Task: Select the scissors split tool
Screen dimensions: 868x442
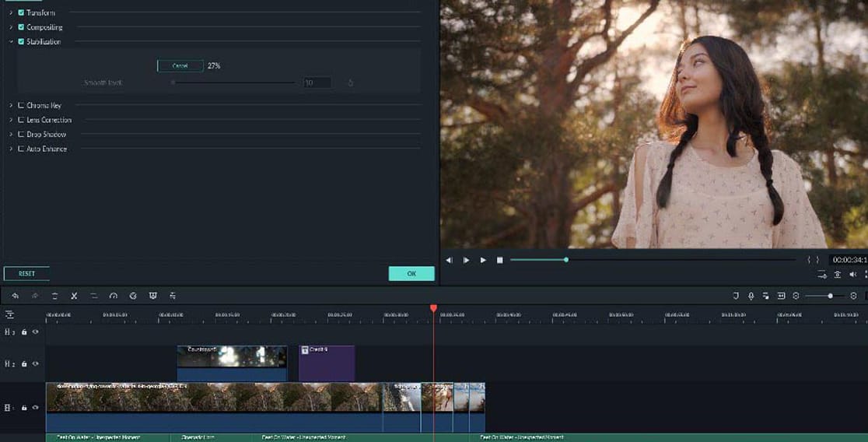Action: click(74, 296)
